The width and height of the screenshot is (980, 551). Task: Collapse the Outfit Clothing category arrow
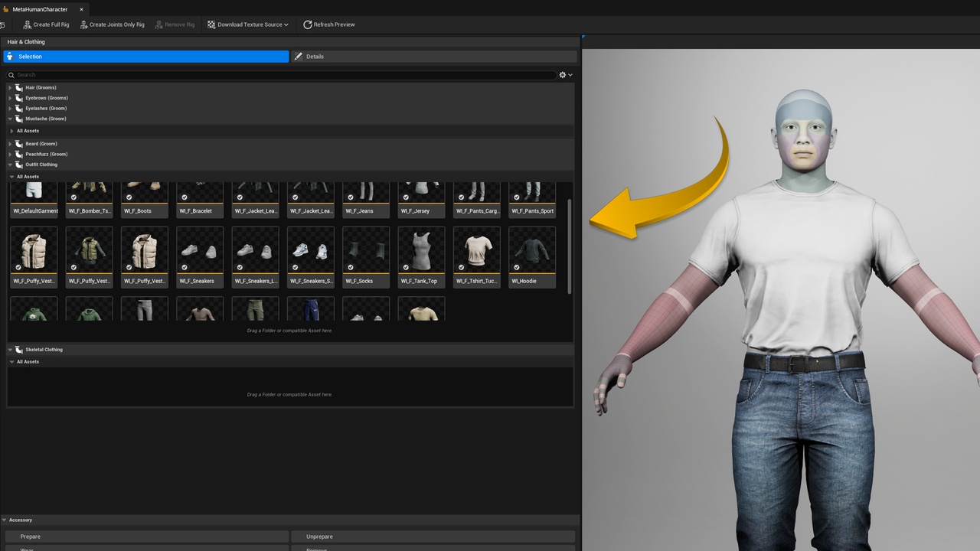[x=10, y=165]
